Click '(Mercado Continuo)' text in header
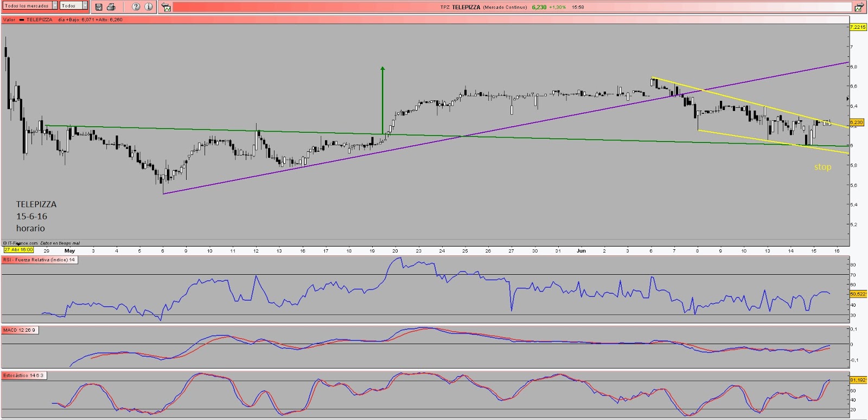This screenshot has height=420, width=868. pyautogui.click(x=505, y=8)
